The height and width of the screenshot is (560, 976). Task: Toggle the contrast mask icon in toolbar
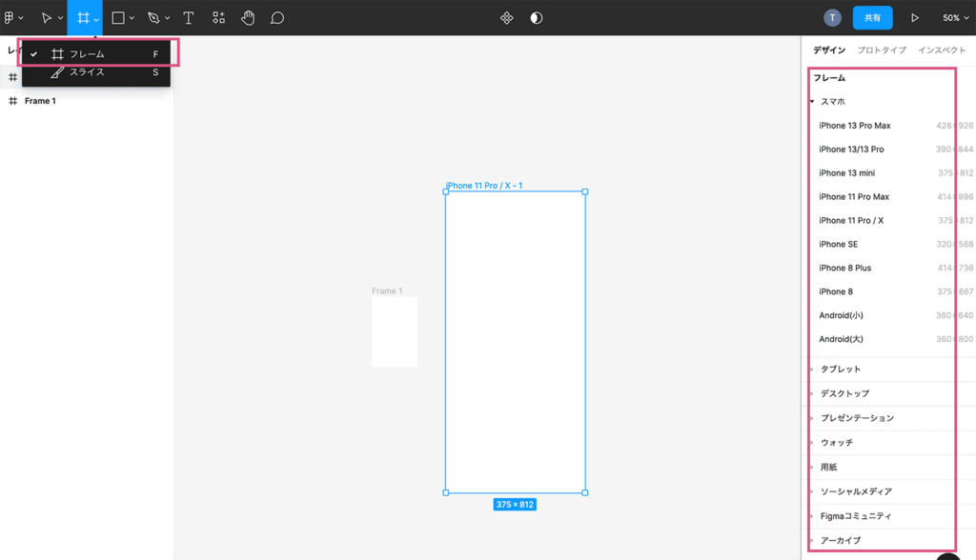537,18
